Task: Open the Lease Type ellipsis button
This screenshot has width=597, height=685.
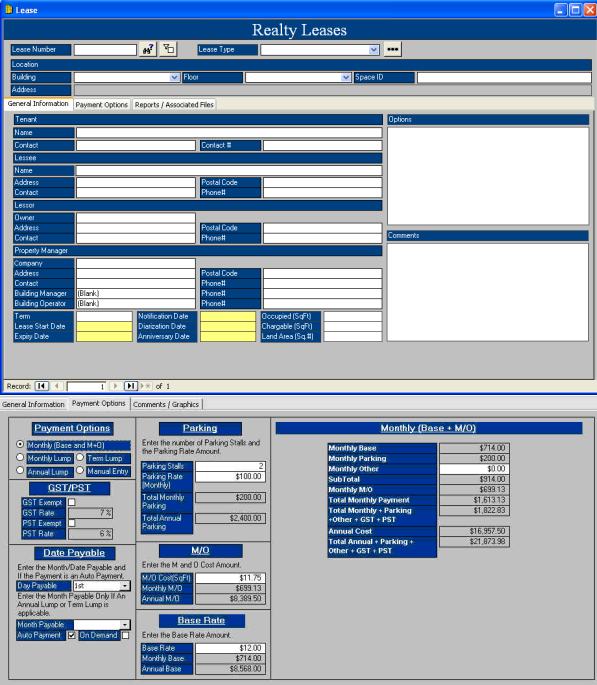Action: tap(392, 49)
